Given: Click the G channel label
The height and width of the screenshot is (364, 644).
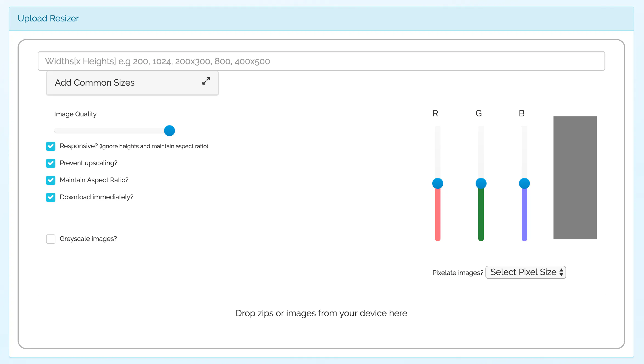Looking at the screenshot, I should [479, 113].
